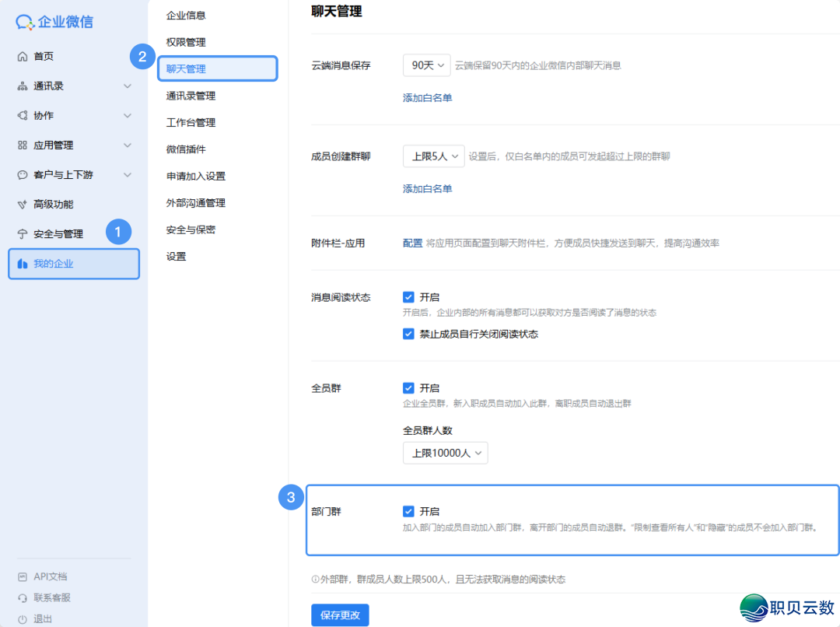Click the 高级功能 icon in sidebar

(22, 205)
